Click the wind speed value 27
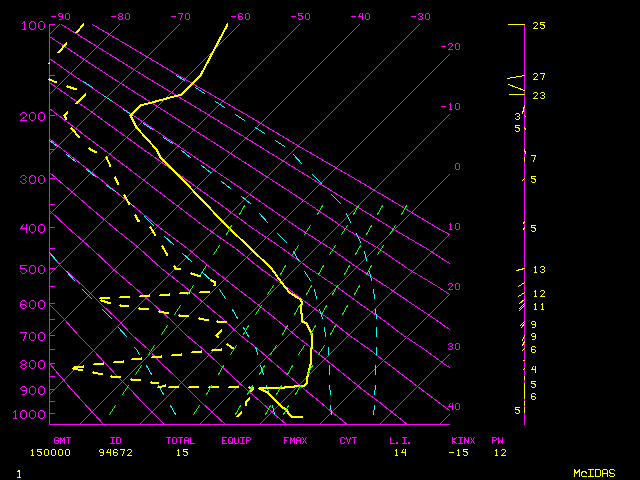The height and width of the screenshot is (480, 640). pos(538,77)
